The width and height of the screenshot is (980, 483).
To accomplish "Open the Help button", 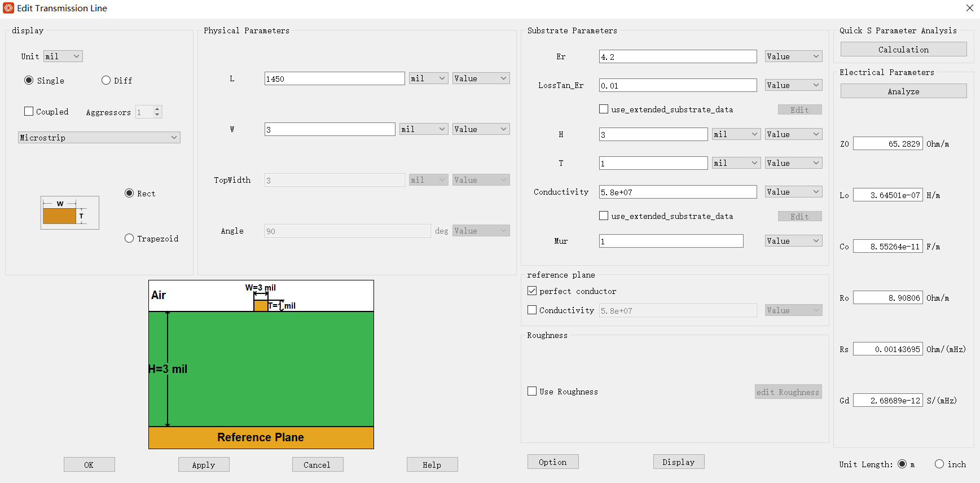I will click(x=432, y=464).
